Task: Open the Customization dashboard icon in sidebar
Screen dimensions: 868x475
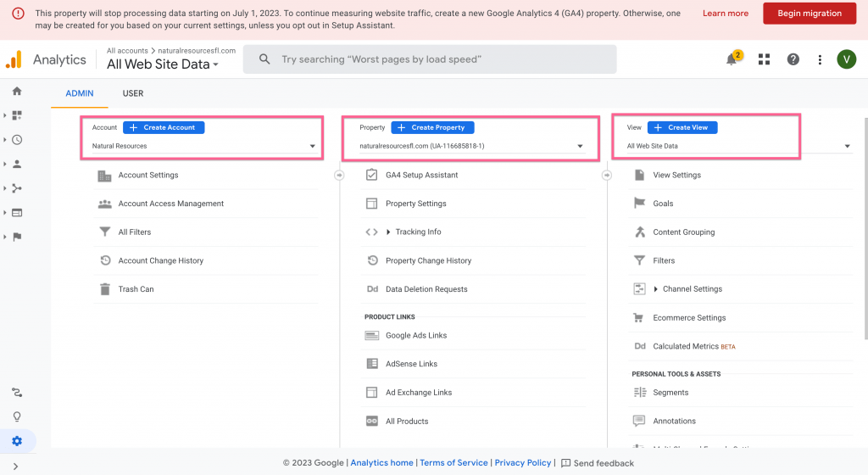Action: [17, 115]
